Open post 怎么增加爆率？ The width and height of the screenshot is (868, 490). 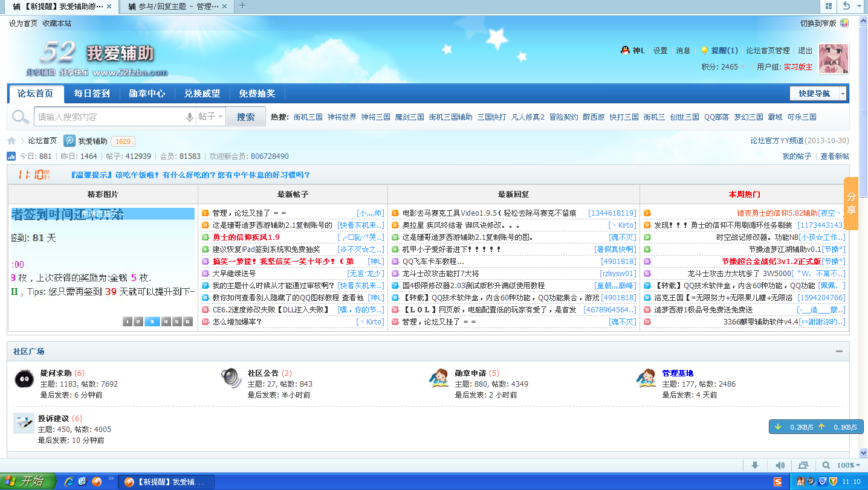click(x=237, y=322)
